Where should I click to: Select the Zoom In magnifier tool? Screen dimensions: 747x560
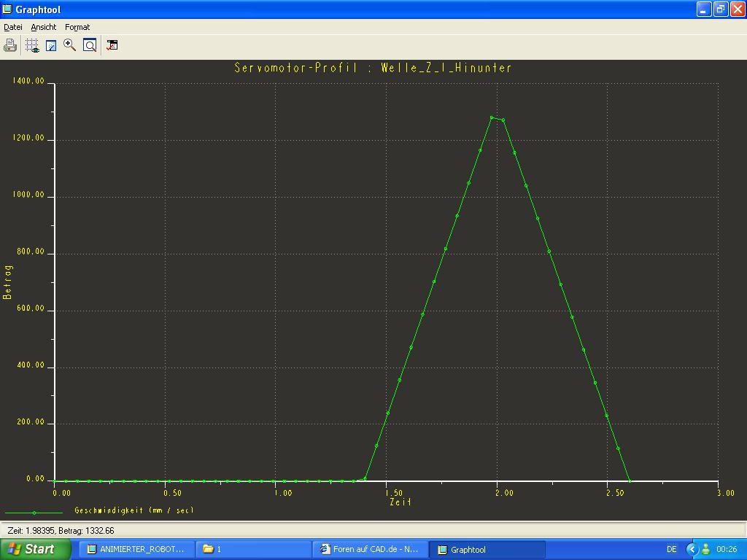coord(69,45)
